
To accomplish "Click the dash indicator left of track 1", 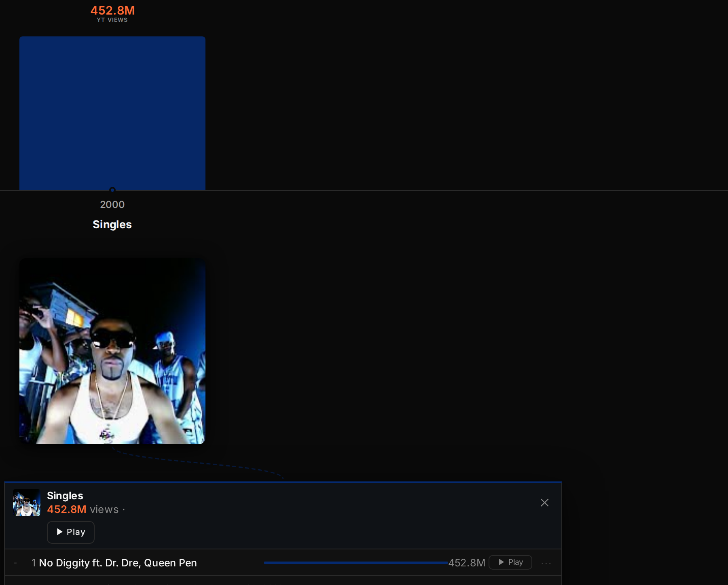I will 15,563.
